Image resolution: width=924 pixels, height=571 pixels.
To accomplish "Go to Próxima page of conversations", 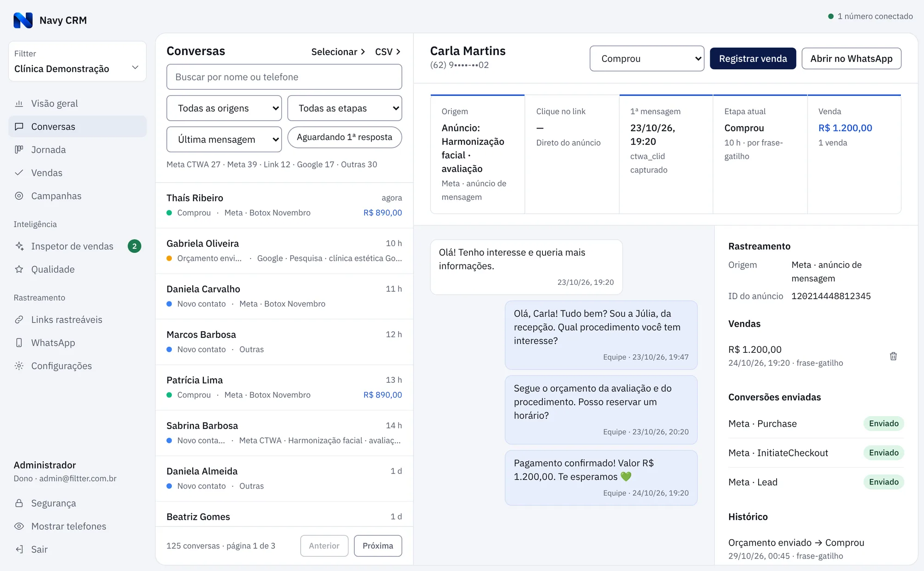I will click(378, 546).
